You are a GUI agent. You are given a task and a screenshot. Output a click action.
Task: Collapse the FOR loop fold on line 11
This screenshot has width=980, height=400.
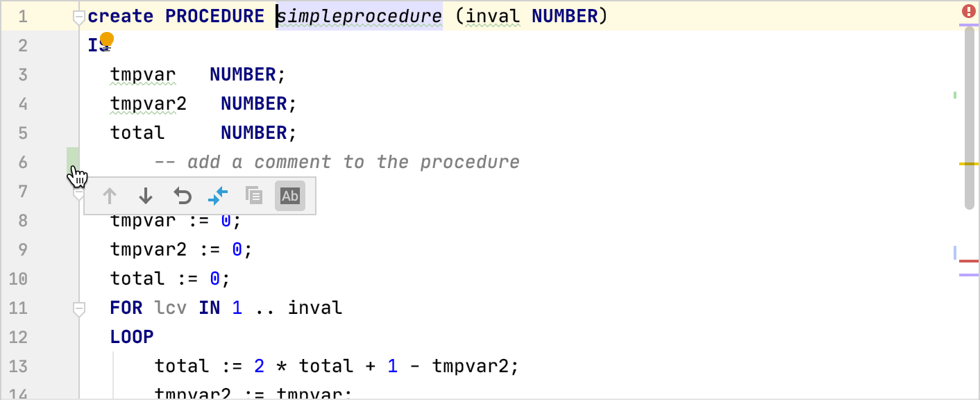[78, 308]
